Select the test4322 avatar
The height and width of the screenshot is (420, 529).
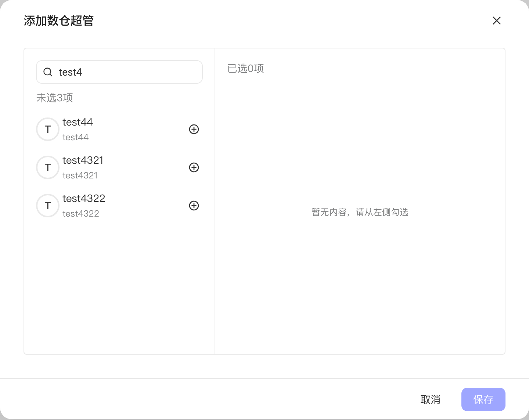coord(48,206)
